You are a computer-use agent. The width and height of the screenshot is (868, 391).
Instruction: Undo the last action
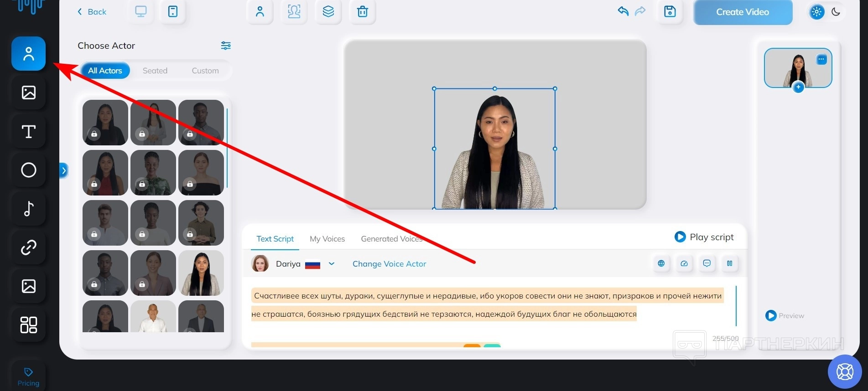point(623,11)
